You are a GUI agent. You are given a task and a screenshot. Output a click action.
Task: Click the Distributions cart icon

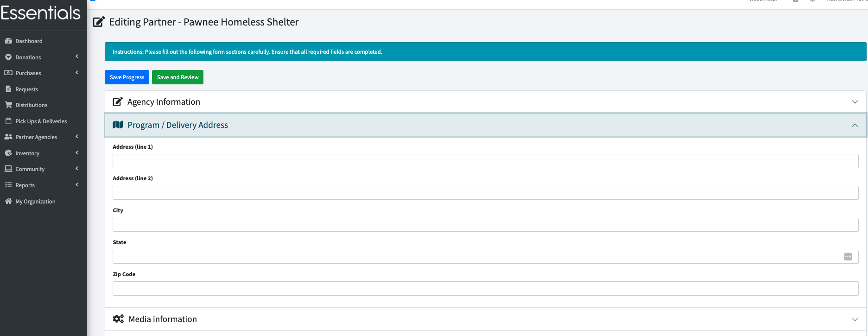[x=8, y=105]
